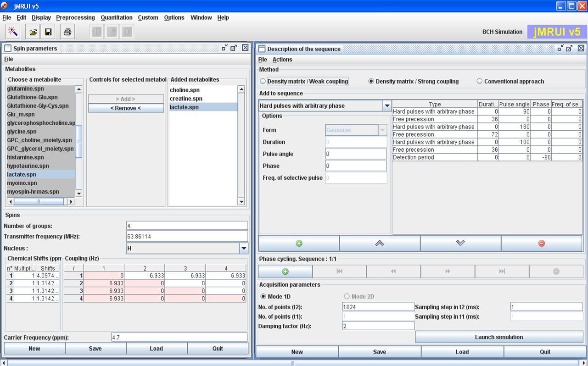
Task: Click the jMRUI application icon in title bar
Action: (x=5, y=6)
